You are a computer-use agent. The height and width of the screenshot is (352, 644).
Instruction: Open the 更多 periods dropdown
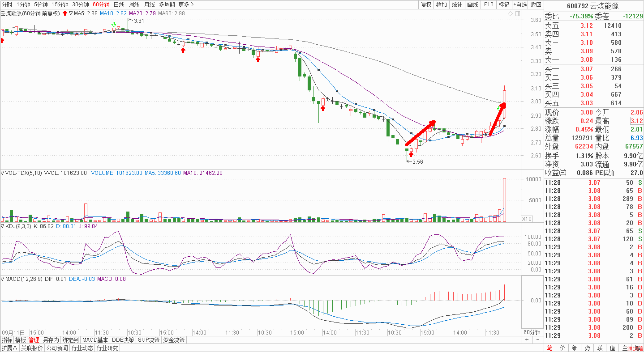pyautogui.click(x=186, y=4)
